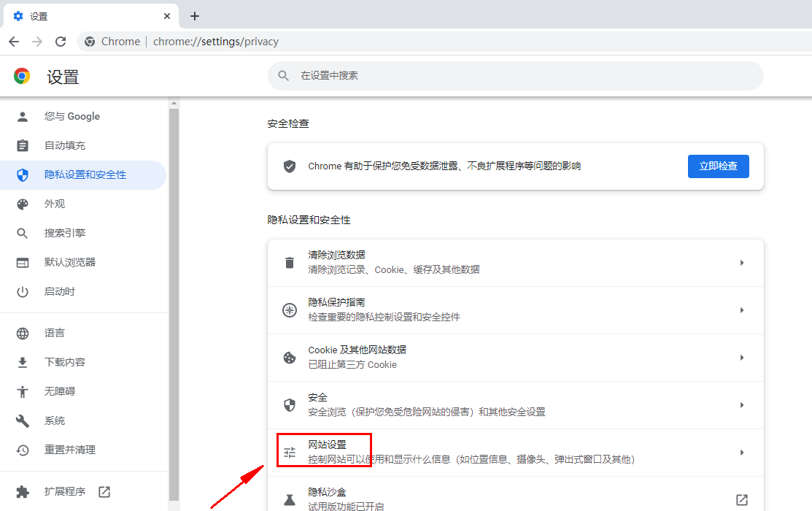The height and width of the screenshot is (511, 812).
Task: Click the Chrome icon in the address bar
Action: click(x=89, y=42)
